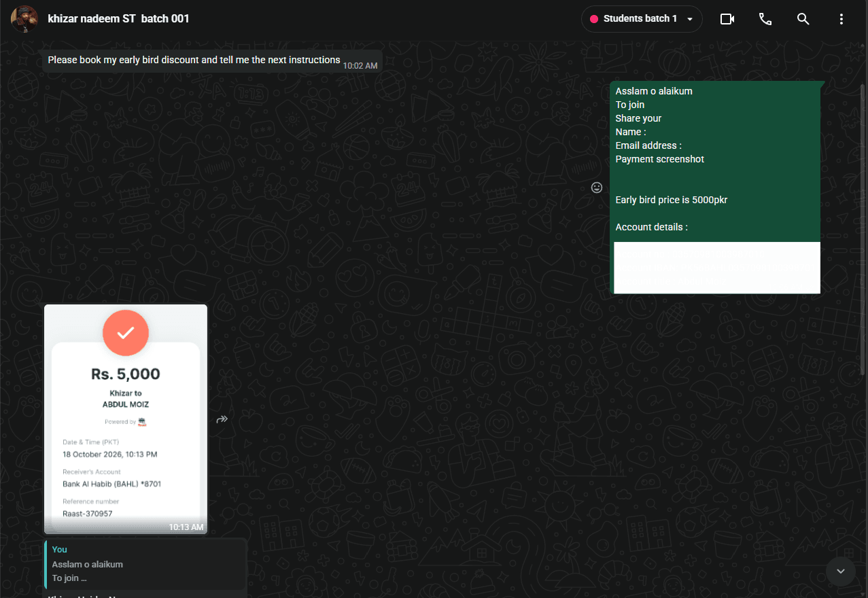Image resolution: width=868 pixels, height=598 pixels.
Task: Forward the Rs. 5,000 payment screenshot
Action: tap(222, 419)
